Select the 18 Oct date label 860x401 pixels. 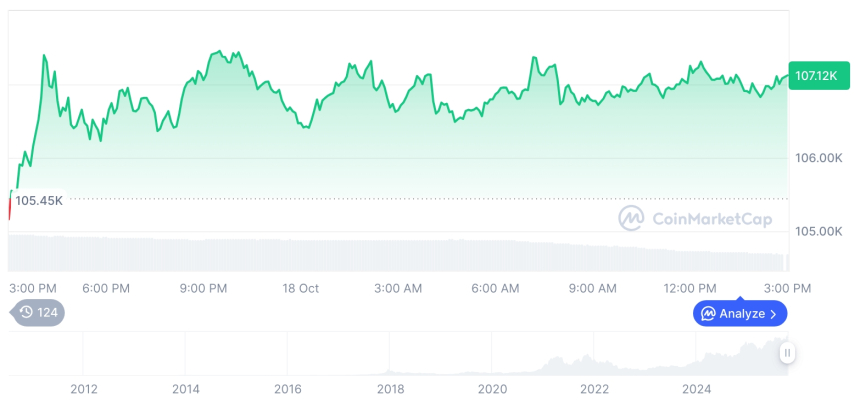pyautogui.click(x=300, y=288)
